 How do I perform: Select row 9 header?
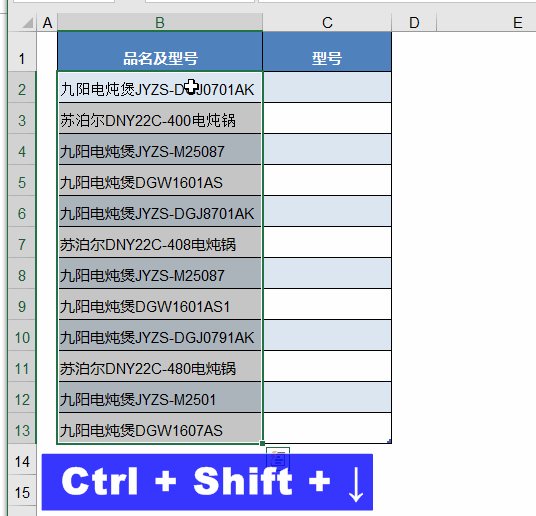[22, 305]
